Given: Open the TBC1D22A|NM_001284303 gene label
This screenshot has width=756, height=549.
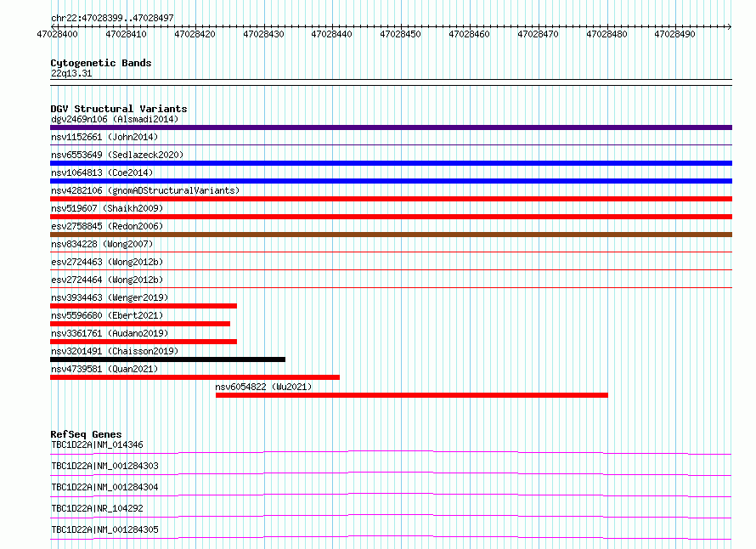Looking at the screenshot, I should click(x=104, y=466).
